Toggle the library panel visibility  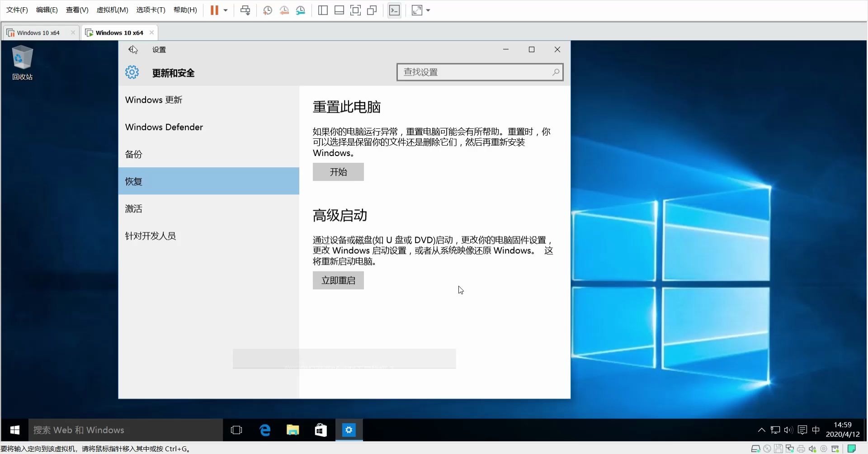click(x=323, y=10)
